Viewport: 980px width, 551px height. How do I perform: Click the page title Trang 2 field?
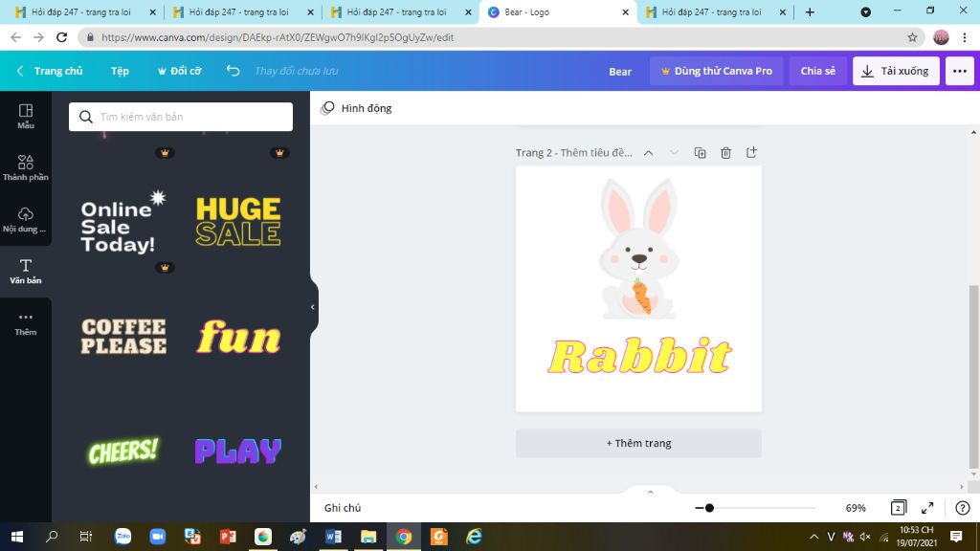click(574, 152)
